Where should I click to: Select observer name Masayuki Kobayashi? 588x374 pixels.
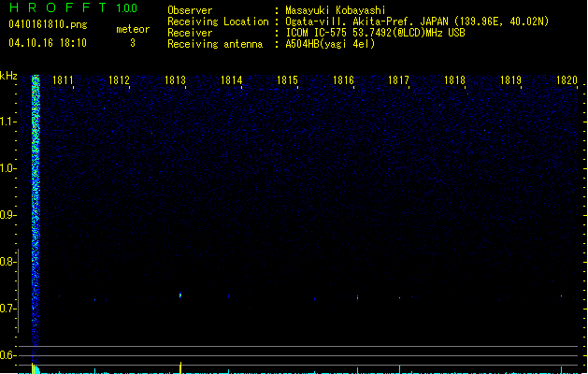(336, 10)
